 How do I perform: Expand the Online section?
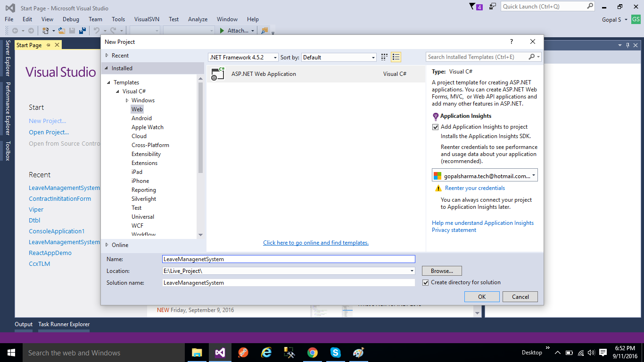(107, 245)
